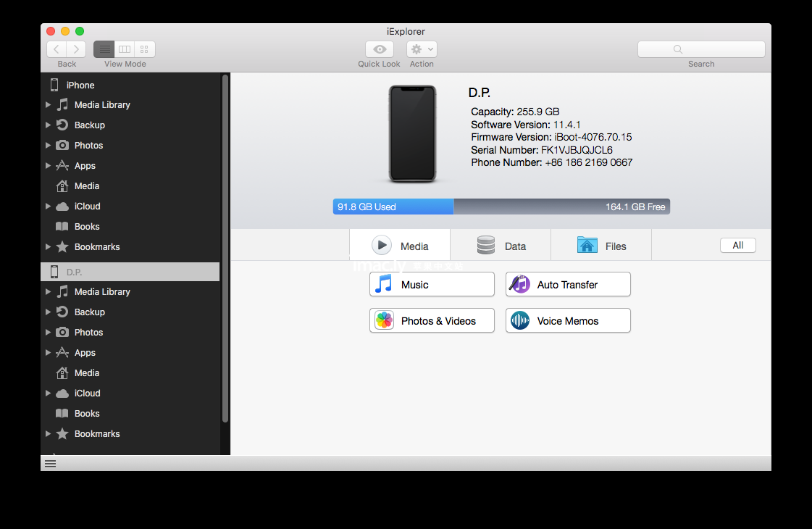The height and width of the screenshot is (529, 812).
Task: Expand iCloud under D.P.
Action: pos(48,393)
